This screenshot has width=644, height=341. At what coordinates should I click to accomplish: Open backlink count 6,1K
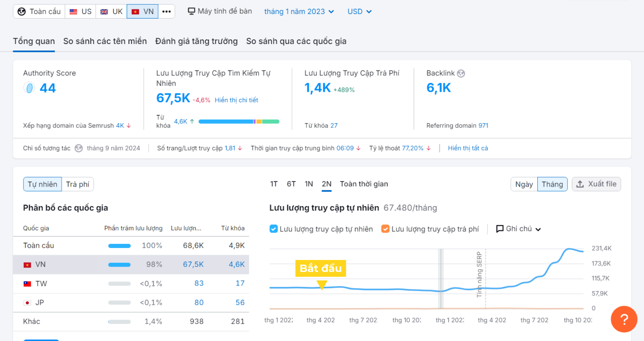[439, 88]
